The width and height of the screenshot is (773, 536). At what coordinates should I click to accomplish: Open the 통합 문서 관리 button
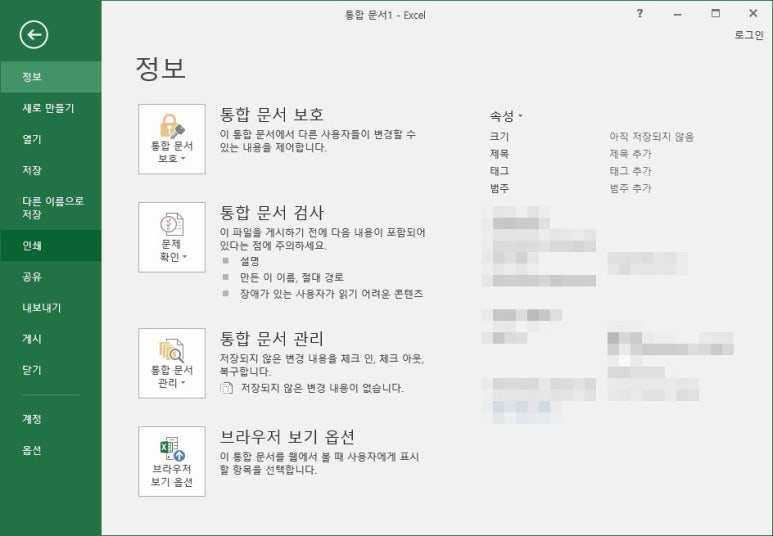(172, 363)
